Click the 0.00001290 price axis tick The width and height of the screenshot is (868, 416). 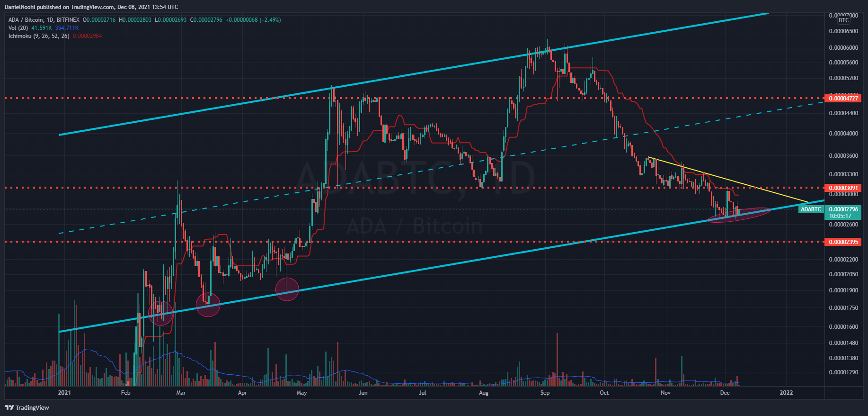[x=843, y=372]
